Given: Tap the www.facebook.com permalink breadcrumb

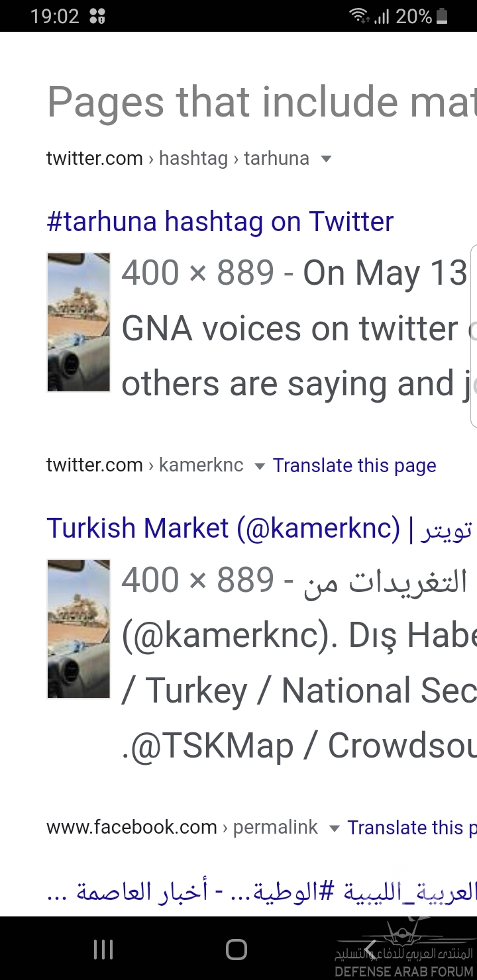Looking at the screenshot, I should click(x=182, y=827).
